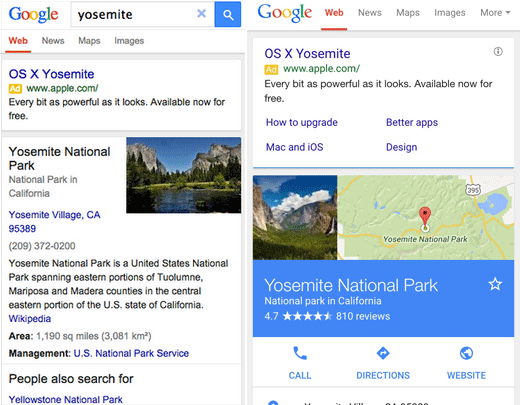Click the red map pin marker

pos(425,217)
